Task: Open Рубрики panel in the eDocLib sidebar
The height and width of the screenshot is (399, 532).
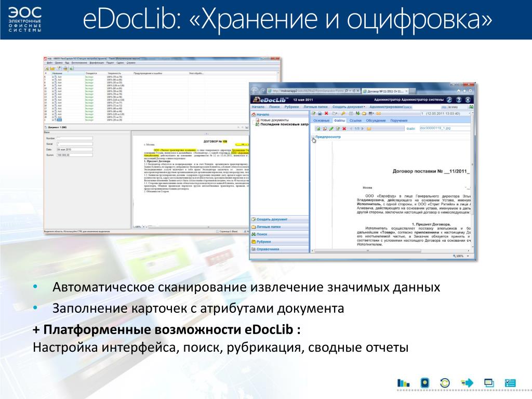Action: [280, 242]
